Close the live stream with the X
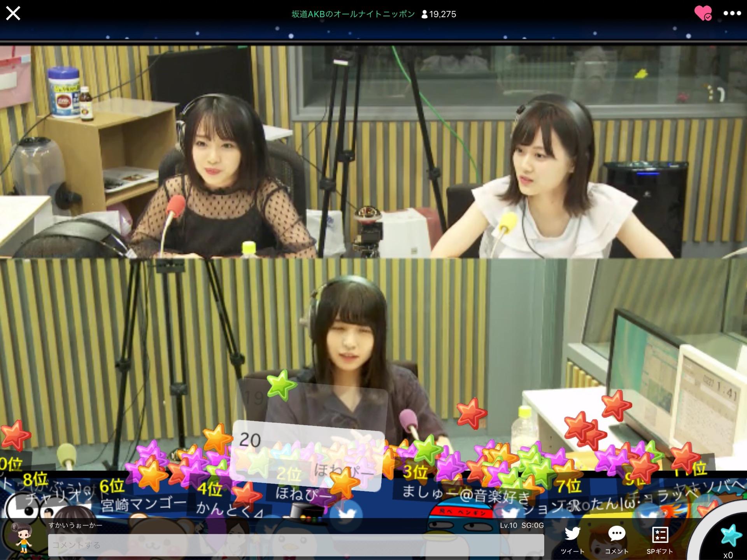The height and width of the screenshot is (560, 747). (x=13, y=14)
